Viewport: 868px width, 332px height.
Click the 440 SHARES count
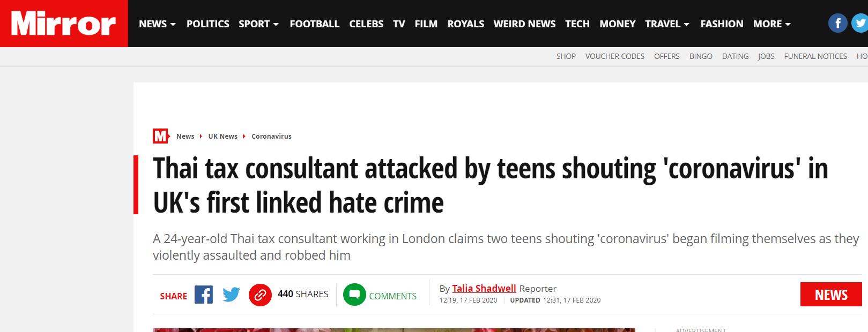[303, 294]
